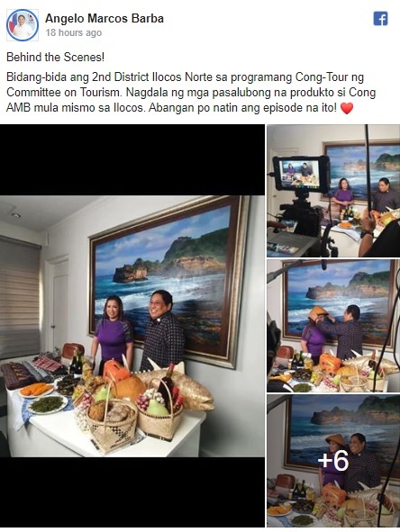This screenshot has height=532, width=400.
Task: Click the plate of orange food on table
Action: tap(36, 390)
